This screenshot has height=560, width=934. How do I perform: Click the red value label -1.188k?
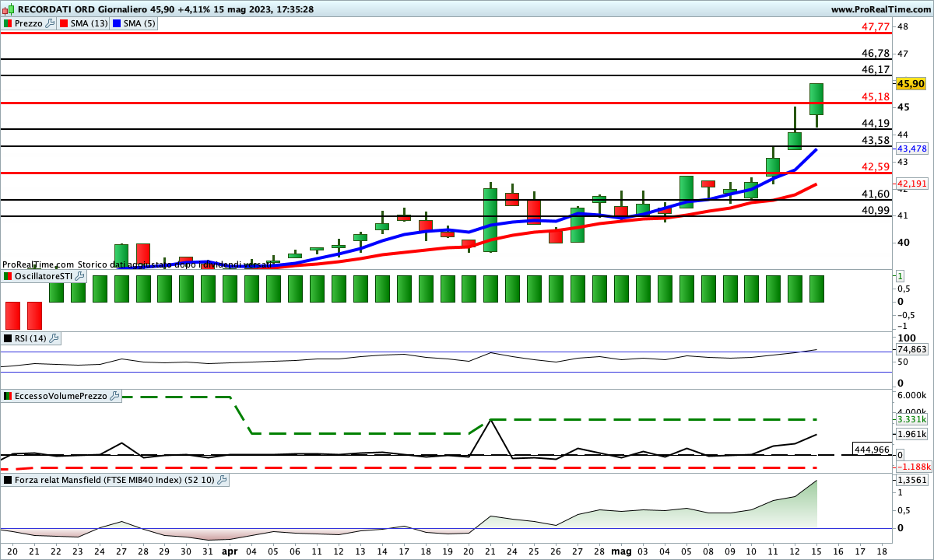[914, 467]
